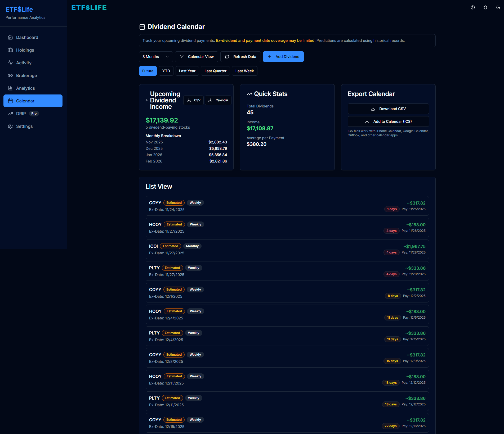Click the $17,139.92 upcoming income total
Image resolution: width=504 pixels, height=434 pixels.
tap(162, 120)
